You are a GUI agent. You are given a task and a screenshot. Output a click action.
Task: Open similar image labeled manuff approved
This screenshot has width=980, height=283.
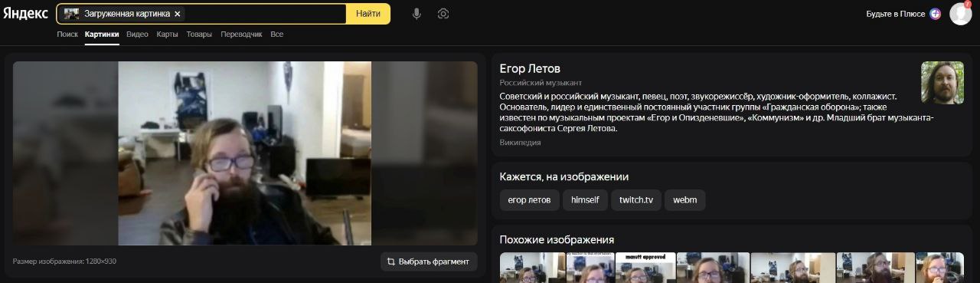(645, 268)
